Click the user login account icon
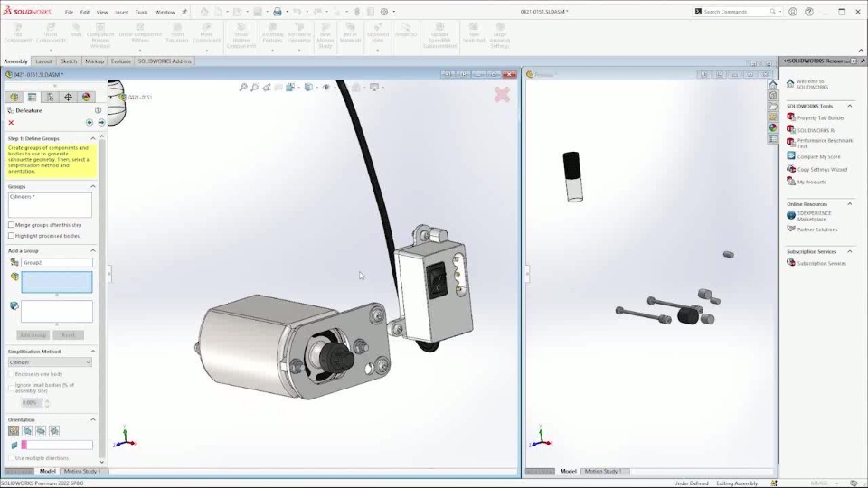This screenshot has width=868, height=488. click(x=793, y=12)
